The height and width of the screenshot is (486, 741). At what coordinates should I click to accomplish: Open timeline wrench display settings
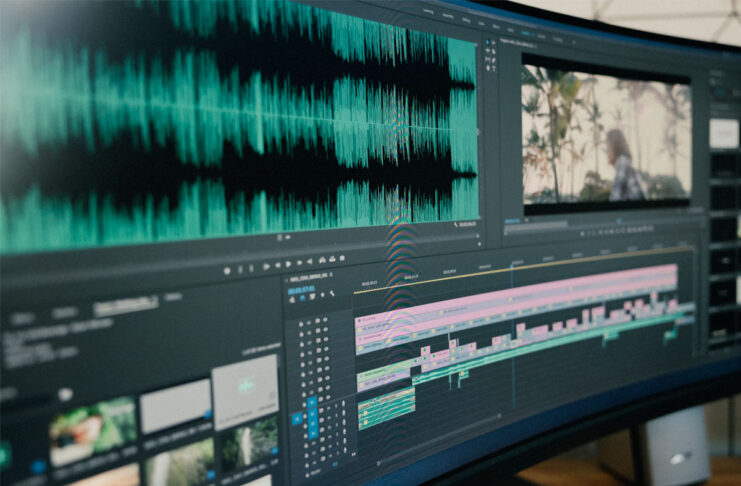pos(332,293)
